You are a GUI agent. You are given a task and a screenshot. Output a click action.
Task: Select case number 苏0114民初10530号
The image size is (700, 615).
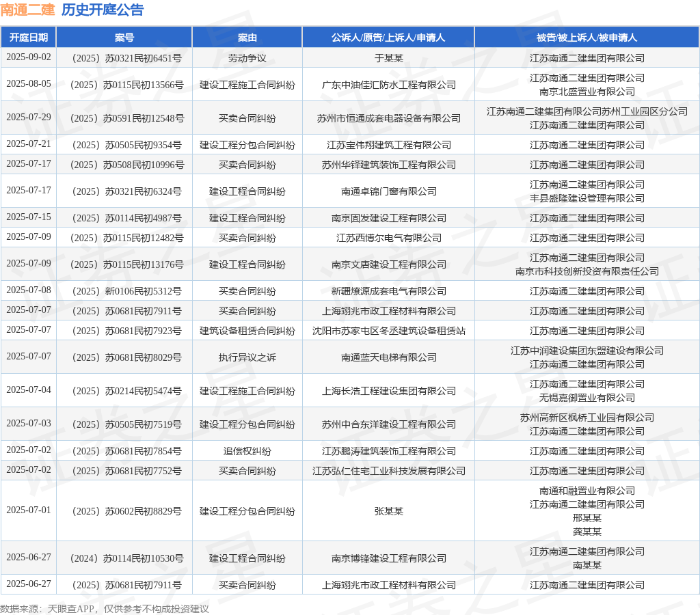pos(144,558)
